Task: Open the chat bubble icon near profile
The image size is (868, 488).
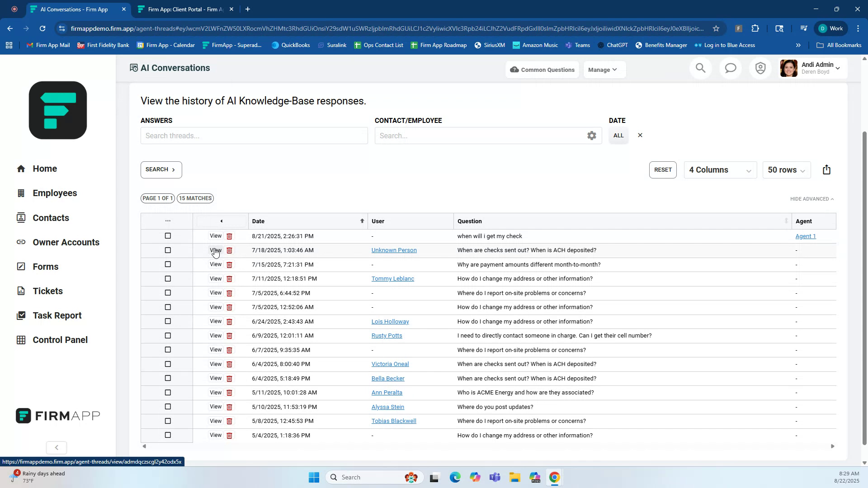Action: pos(730,68)
